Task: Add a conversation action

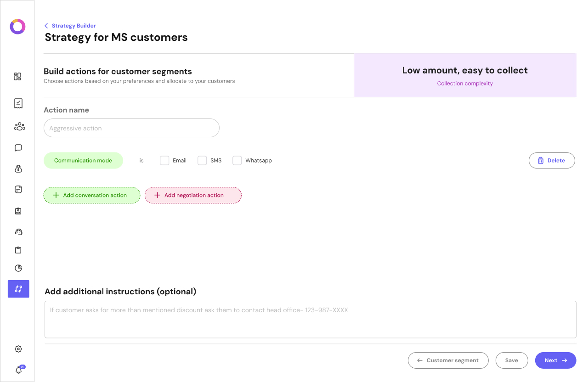Action: [x=91, y=195]
